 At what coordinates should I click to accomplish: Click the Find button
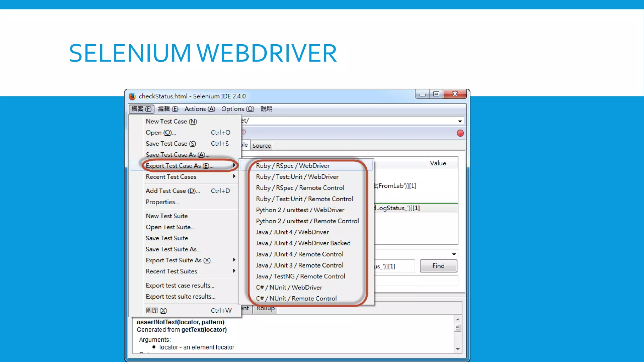438,266
